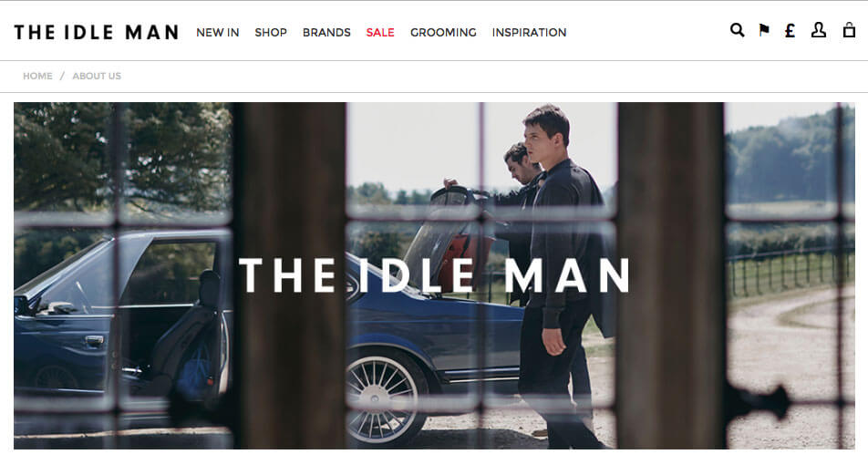Click the breadcrumb slash separator
This screenshot has width=868, height=465.
click(63, 76)
